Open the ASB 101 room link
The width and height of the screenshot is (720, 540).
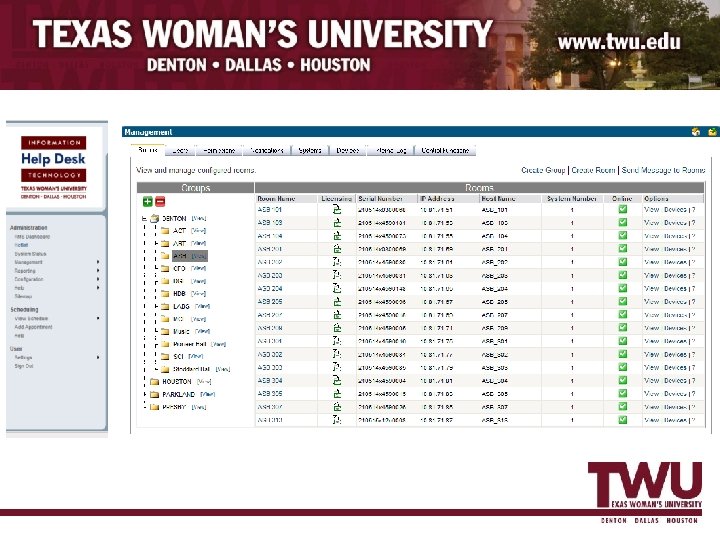coord(270,210)
